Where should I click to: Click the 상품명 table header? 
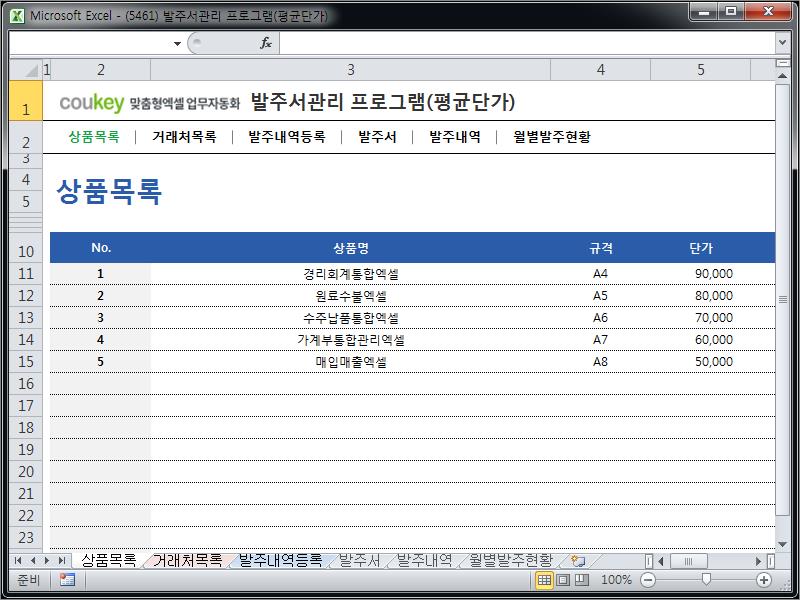tap(351, 248)
